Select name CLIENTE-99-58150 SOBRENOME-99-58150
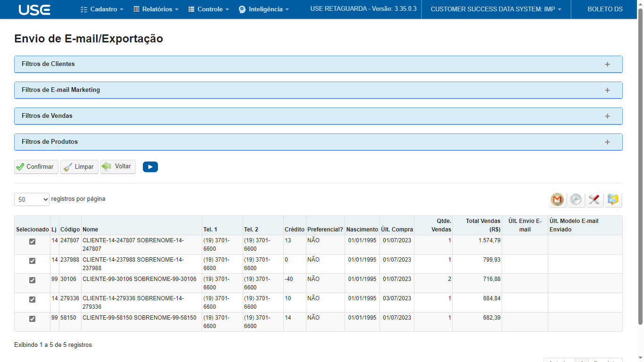644x362 pixels. tap(139, 318)
